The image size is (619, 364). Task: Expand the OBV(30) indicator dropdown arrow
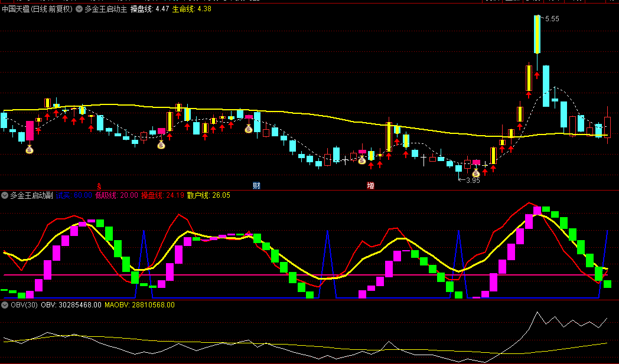[5, 305]
